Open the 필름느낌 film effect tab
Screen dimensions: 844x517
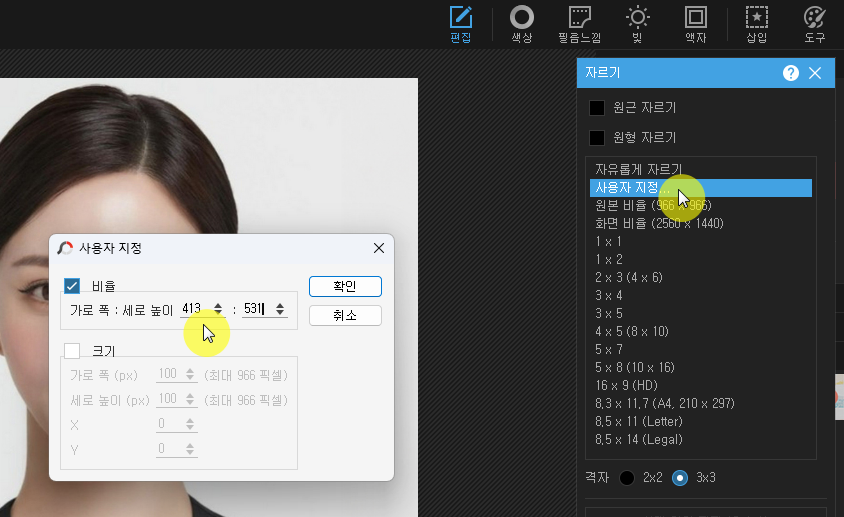point(580,24)
